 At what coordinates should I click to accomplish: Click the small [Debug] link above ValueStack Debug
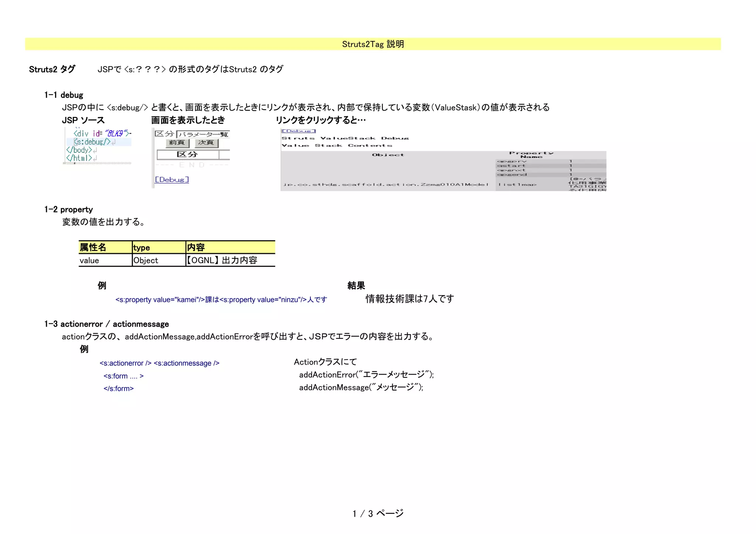[298, 131]
